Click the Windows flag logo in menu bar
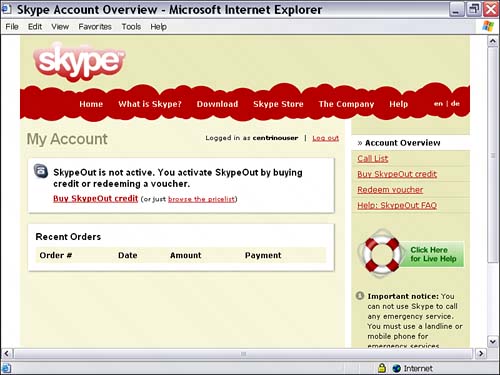This screenshot has width=500, height=375. [x=488, y=26]
